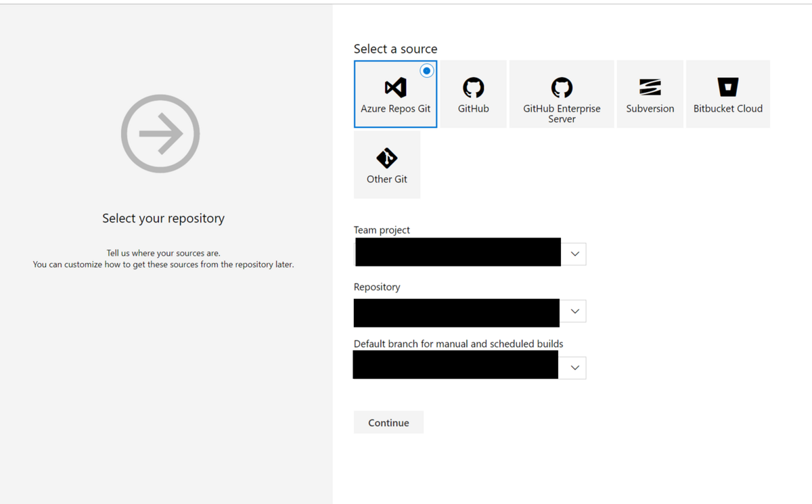Click 'Tell us where your sources are.' text

pos(163,253)
